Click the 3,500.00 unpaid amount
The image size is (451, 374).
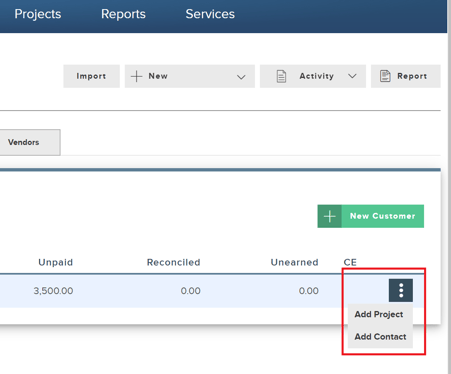(53, 291)
